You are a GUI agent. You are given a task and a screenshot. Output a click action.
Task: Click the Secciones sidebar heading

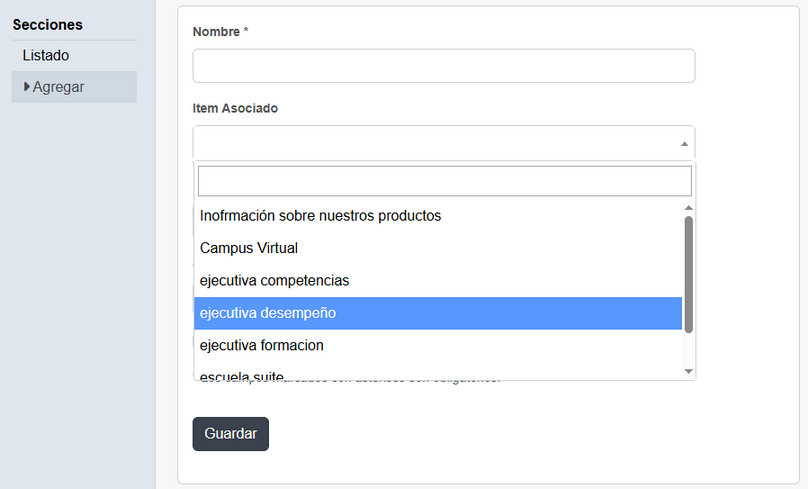(x=47, y=24)
